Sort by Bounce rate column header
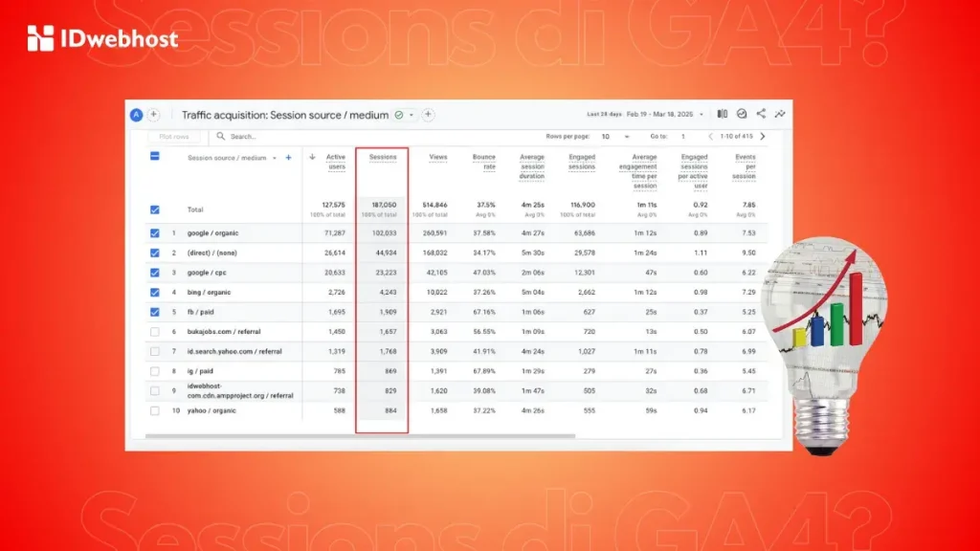This screenshot has height=551, width=980. pos(483,162)
